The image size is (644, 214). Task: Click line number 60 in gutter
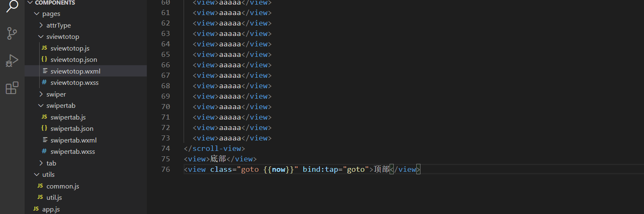tap(166, 3)
